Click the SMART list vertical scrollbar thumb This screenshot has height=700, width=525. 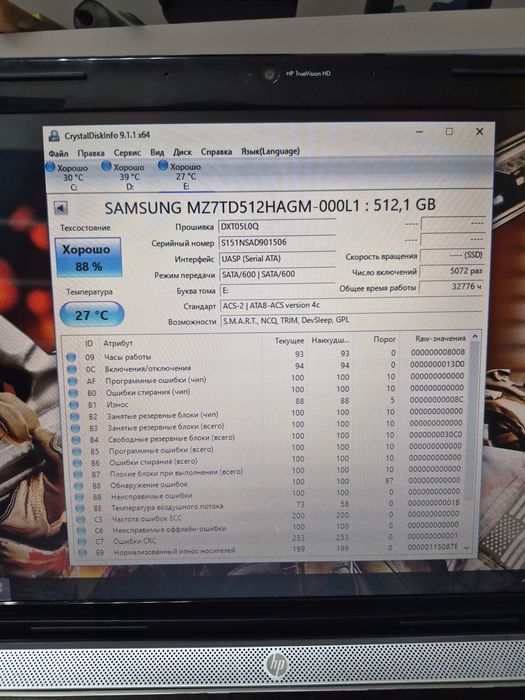coord(471,420)
